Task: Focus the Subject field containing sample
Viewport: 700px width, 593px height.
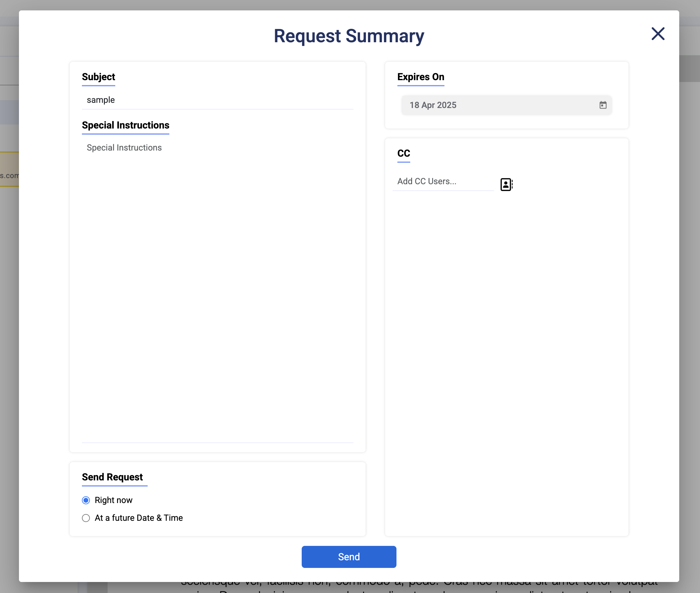Action: tap(217, 100)
